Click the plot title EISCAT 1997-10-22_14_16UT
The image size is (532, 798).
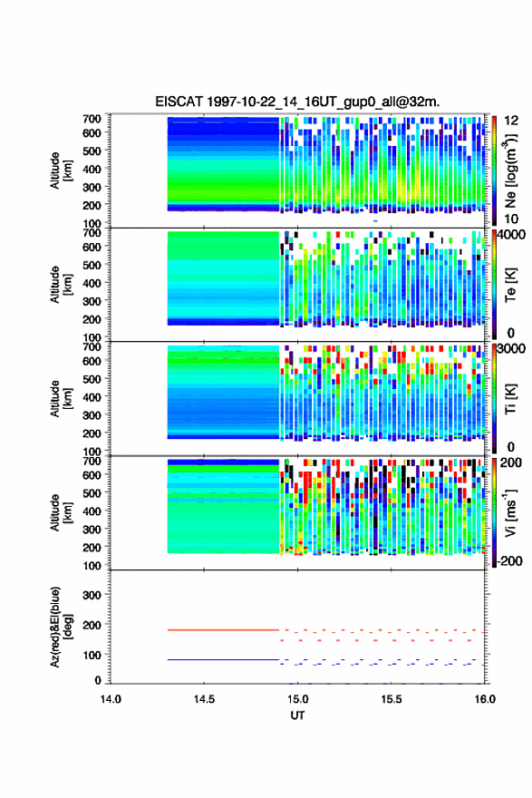point(297,102)
